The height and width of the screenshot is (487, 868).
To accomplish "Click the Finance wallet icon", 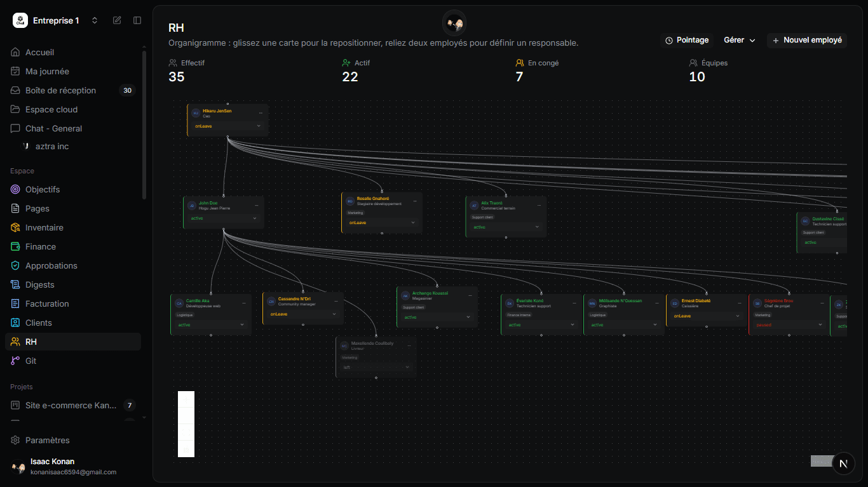I will pyautogui.click(x=15, y=246).
